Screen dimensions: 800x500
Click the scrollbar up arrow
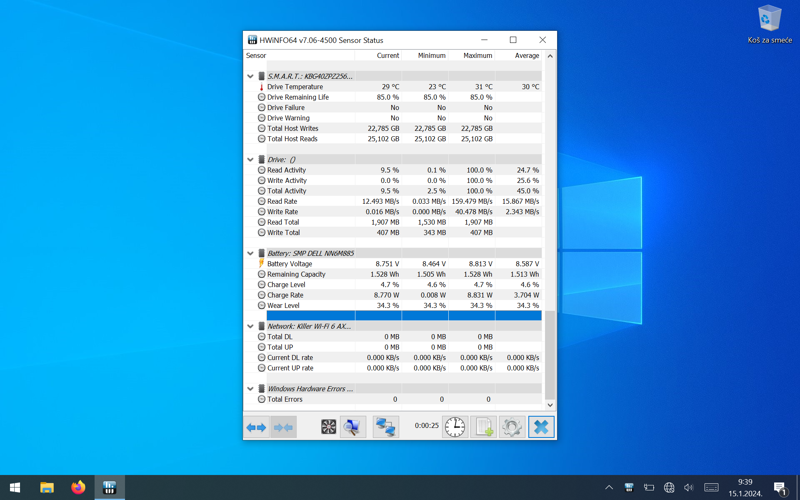click(550, 56)
